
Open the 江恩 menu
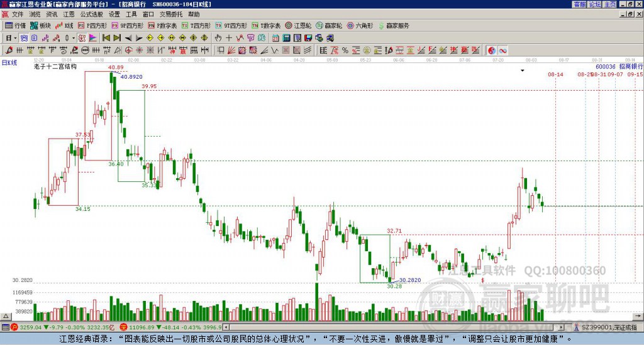(69, 14)
